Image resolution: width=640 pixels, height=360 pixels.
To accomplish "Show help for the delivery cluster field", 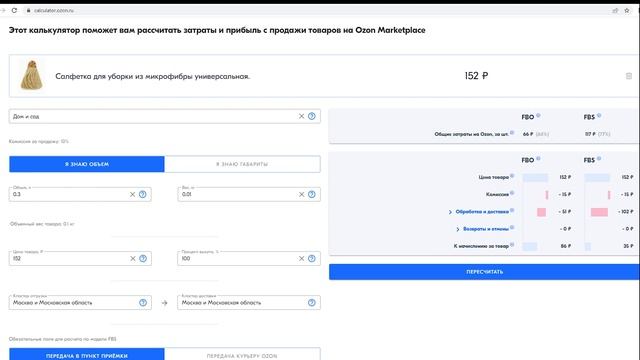I will click(x=312, y=302).
